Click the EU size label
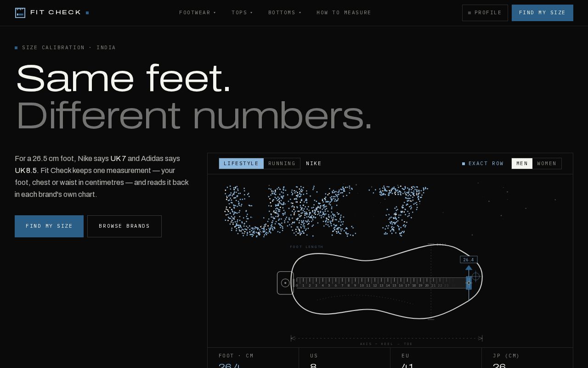This screenshot has height=368, width=588. pos(406,356)
